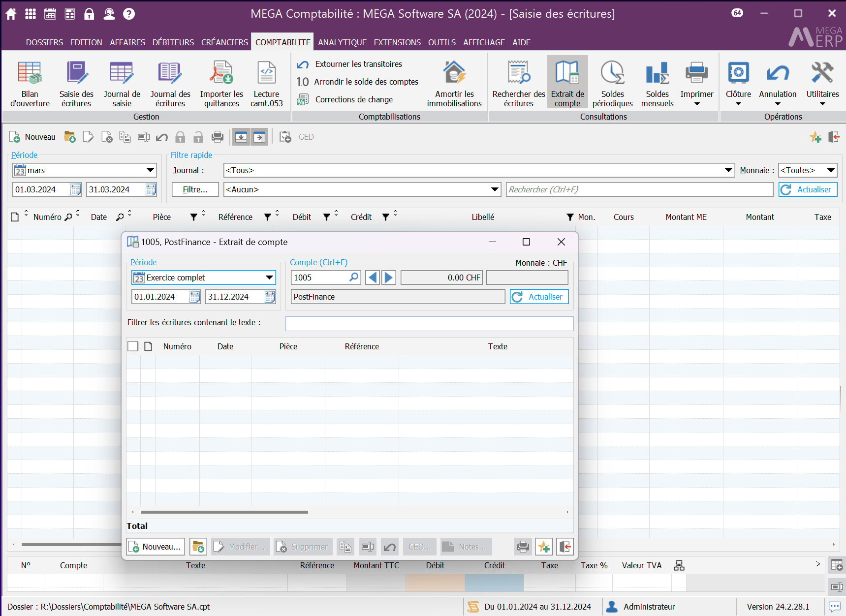Toggle the docked-right panel layout button
The image size is (846, 616).
point(259,137)
